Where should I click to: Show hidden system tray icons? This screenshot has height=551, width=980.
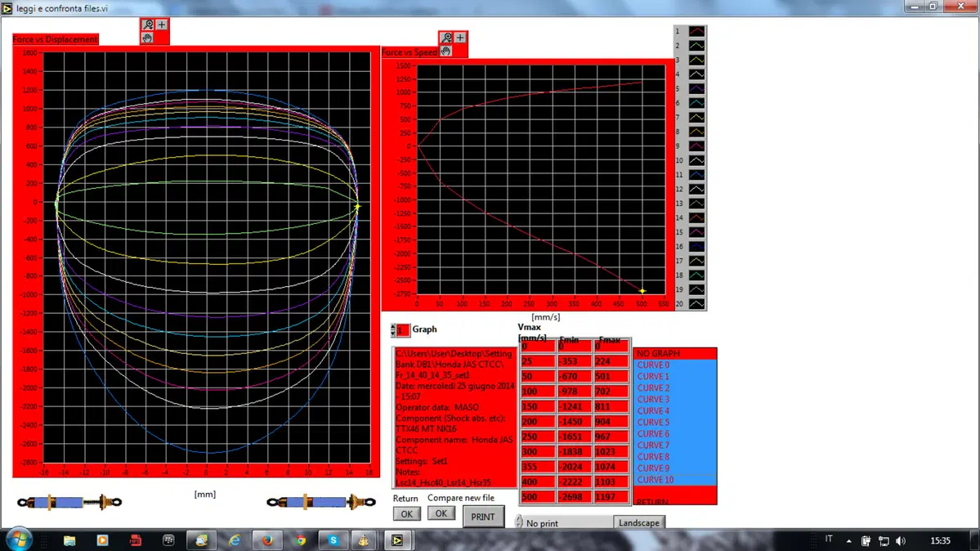pyautogui.click(x=848, y=541)
